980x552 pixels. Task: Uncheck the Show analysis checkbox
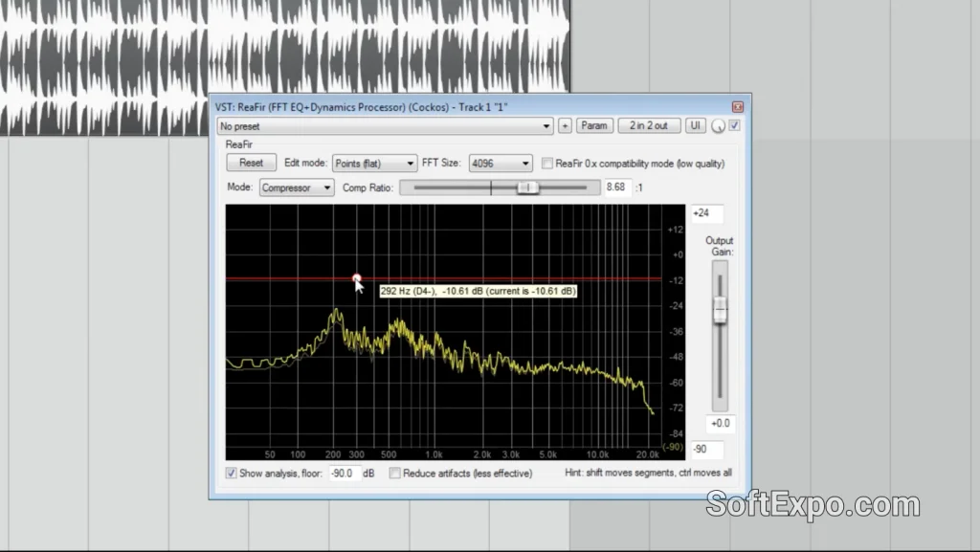(232, 473)
